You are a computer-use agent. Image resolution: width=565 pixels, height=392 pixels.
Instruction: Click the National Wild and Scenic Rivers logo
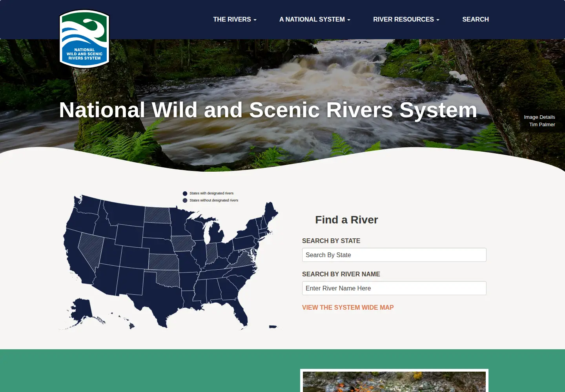pos(84,39)
